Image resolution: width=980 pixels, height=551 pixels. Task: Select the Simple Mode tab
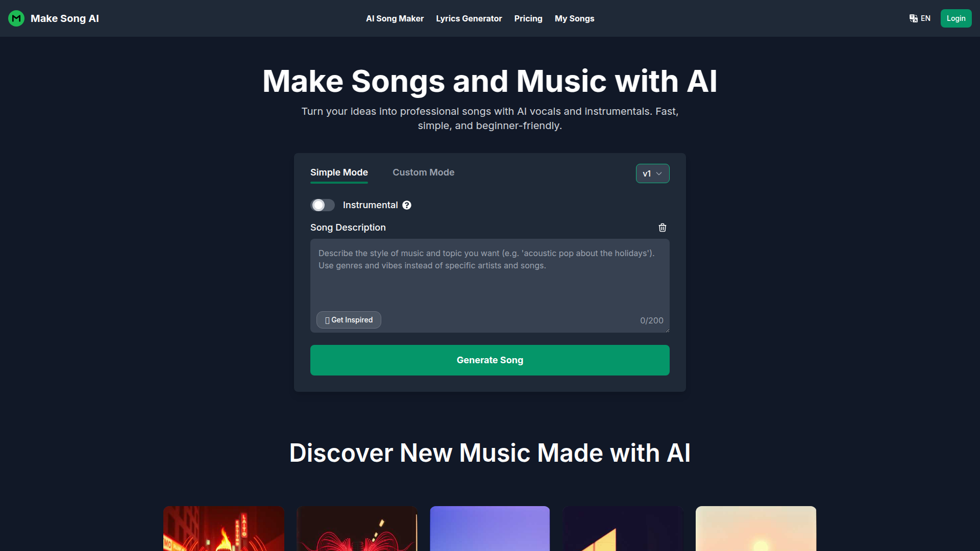339,172
